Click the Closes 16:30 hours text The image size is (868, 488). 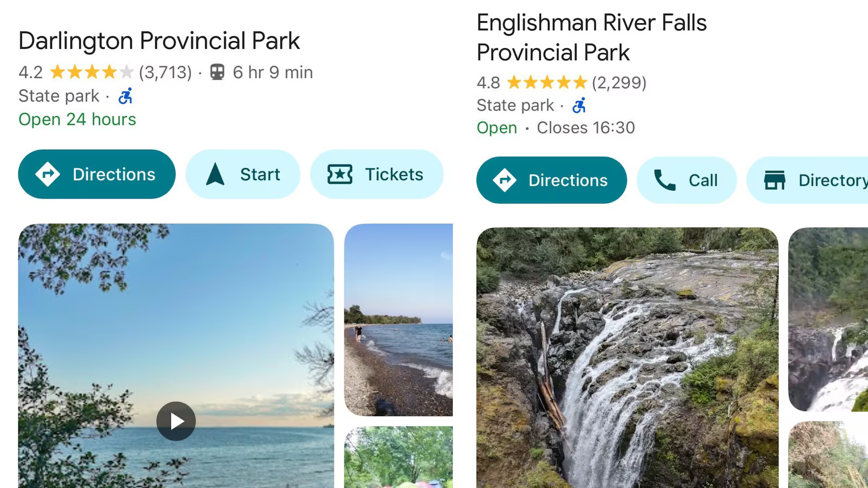pyautogui.click(x=585, y=128)
